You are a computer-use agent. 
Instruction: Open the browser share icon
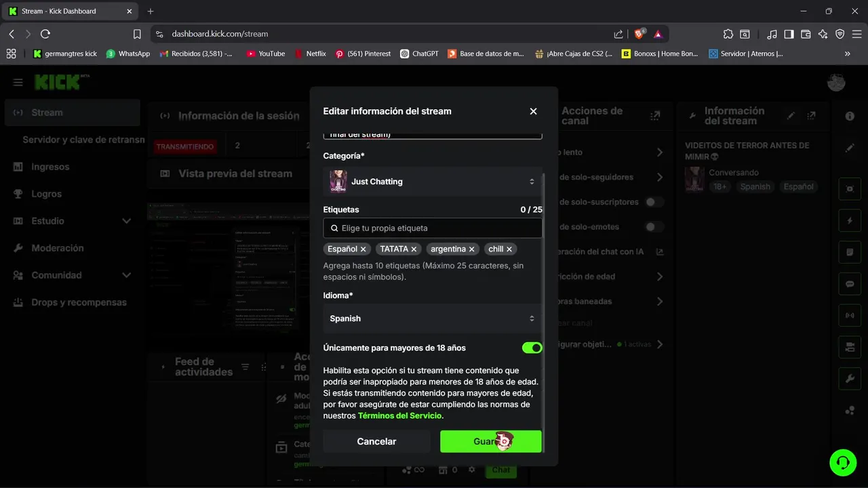(x=618, y=34)
